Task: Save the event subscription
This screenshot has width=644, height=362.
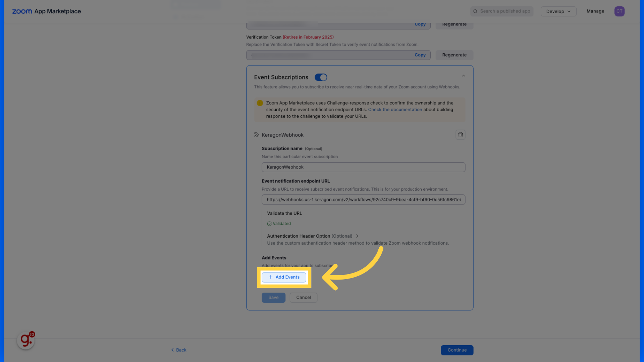Action: pos(273,298)
